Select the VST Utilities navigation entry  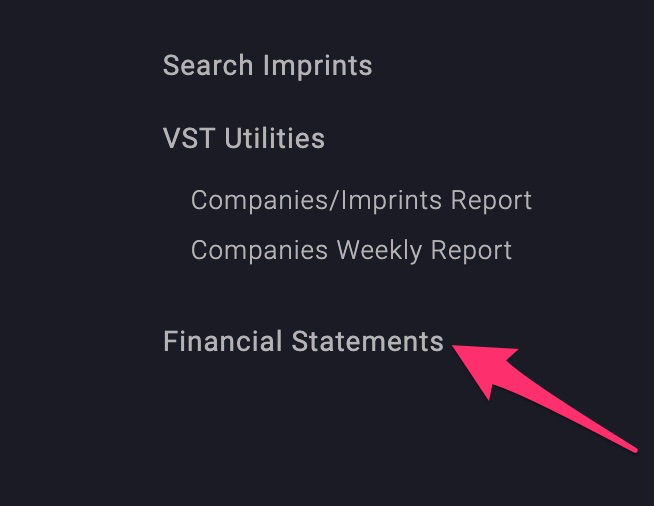(243, 138)
